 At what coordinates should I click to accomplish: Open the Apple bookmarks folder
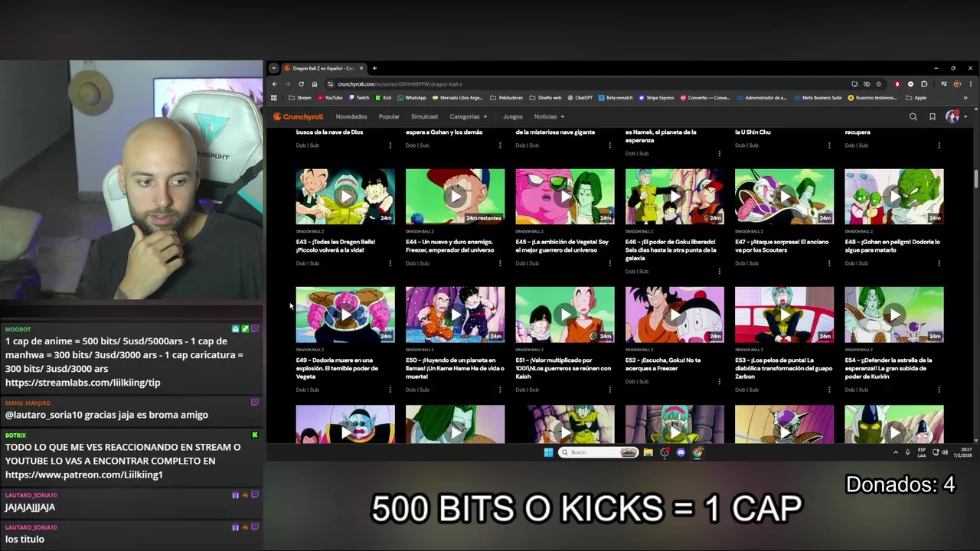pos(916,98)
